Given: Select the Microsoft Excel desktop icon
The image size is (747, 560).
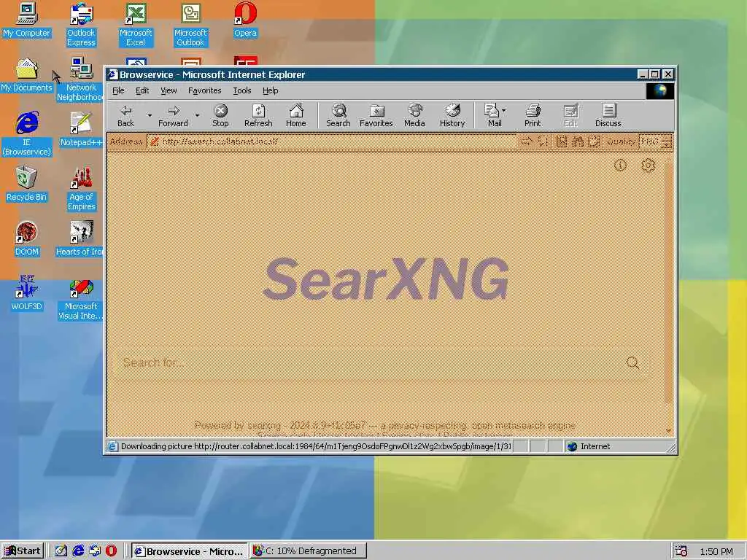Looking at the screenshot, I should 136,25.
